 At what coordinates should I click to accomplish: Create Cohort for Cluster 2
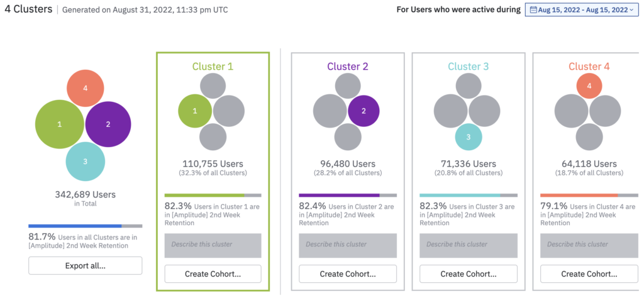[x=347, y=273]
